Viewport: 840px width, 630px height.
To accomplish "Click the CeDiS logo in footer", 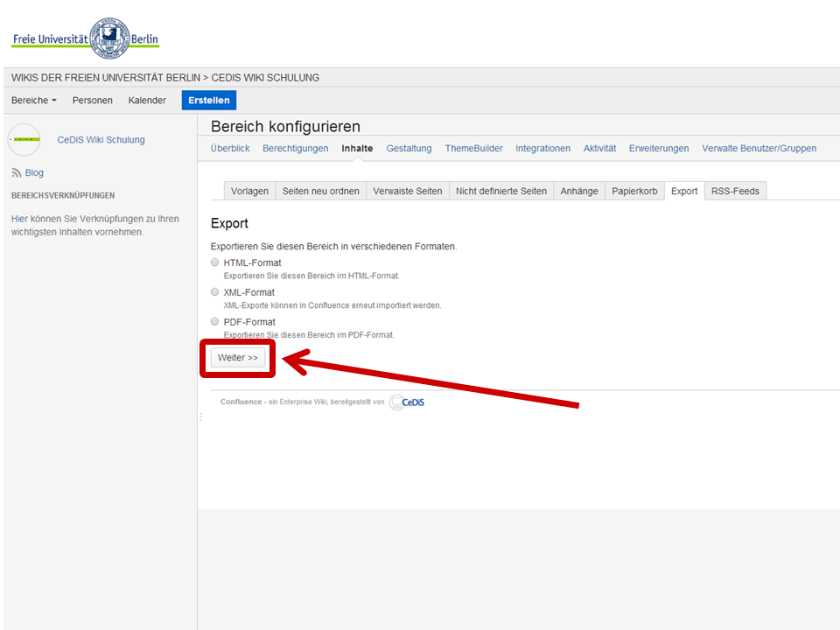I will 407,402.
